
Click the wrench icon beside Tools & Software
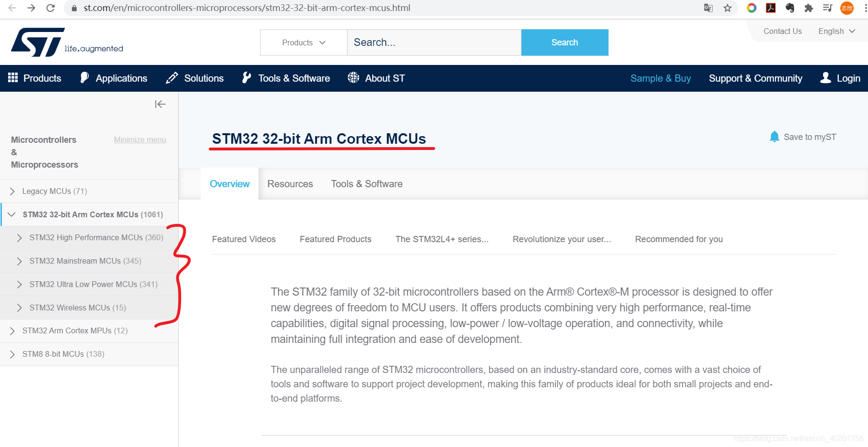point(246,78)
